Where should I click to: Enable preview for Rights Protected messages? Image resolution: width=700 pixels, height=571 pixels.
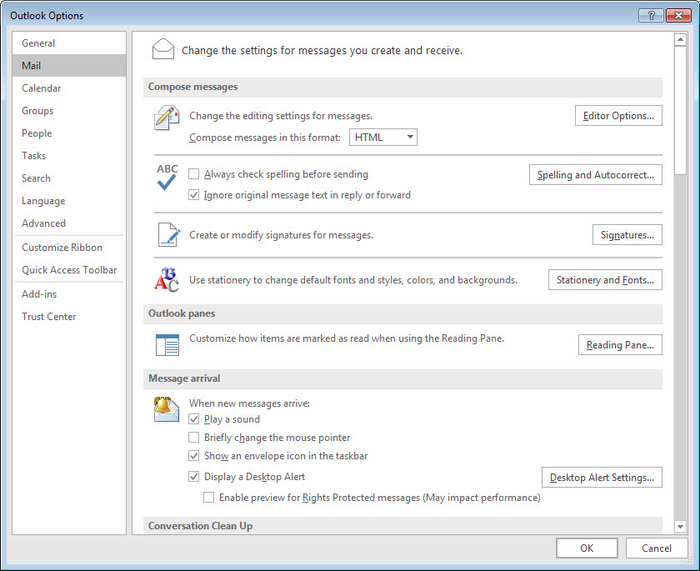[x=208, y=497]
